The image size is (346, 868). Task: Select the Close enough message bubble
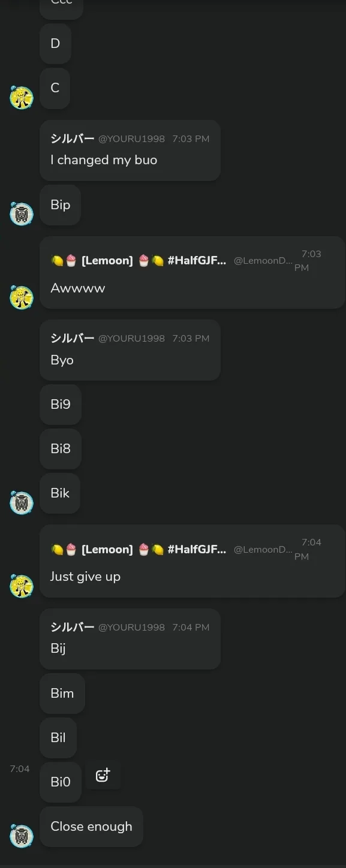coord(91,827)
